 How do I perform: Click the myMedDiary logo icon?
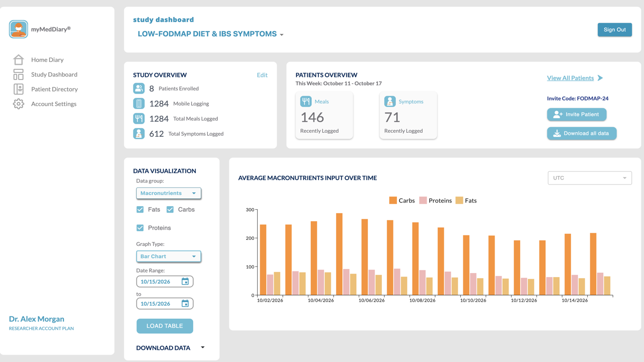click(x=18, y=29)
